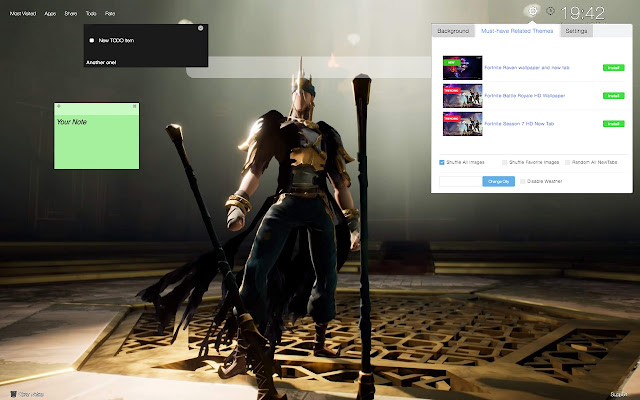Open Fortnite Raven wallpaper and new tab link

pos(527,68)
